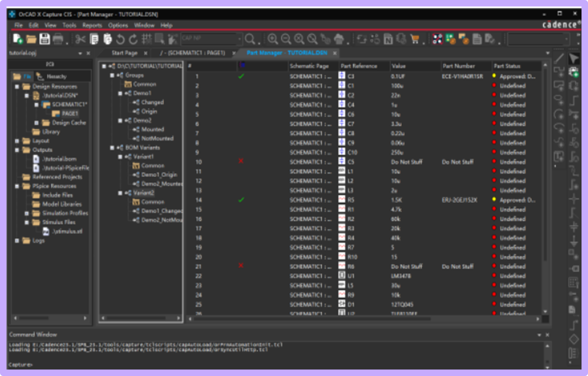The height and width of the screenshot is (376, 588).
Task: Click the Cut scissors toolbar icon
Action: point(80,39)
